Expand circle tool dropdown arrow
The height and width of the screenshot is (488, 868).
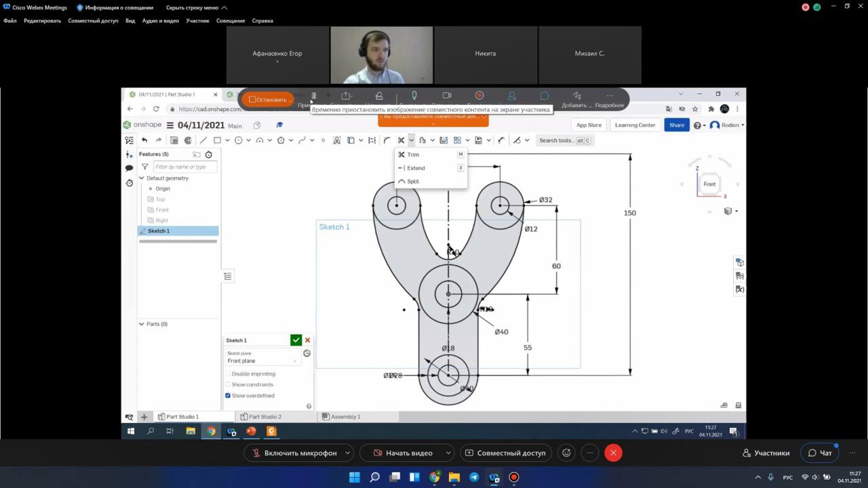(x=248, y=140)
